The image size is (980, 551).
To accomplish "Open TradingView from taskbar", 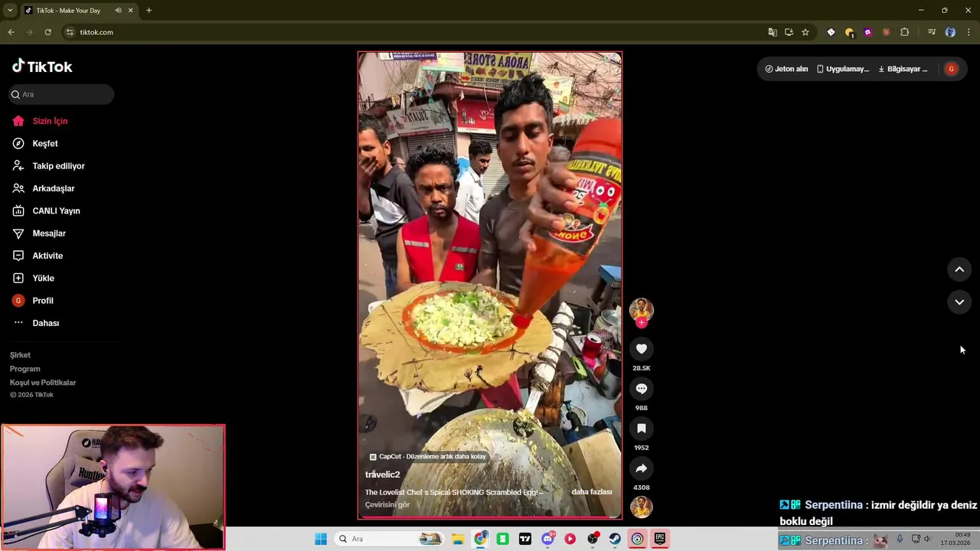I will pos(525,539).
